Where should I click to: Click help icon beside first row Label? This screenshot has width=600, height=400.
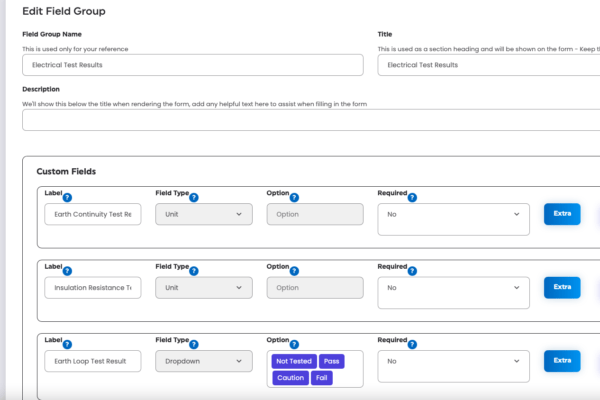(x=67, y=198)
